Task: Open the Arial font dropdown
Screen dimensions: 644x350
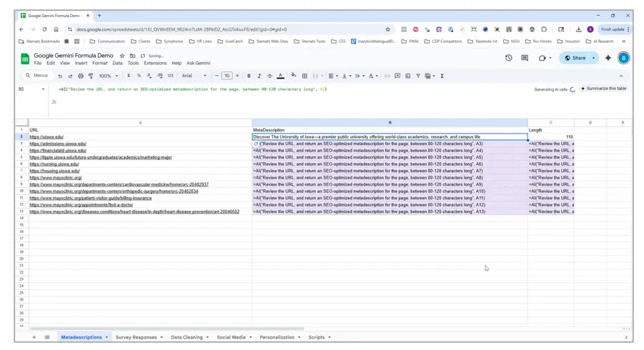Action: [x=193, y=76]
